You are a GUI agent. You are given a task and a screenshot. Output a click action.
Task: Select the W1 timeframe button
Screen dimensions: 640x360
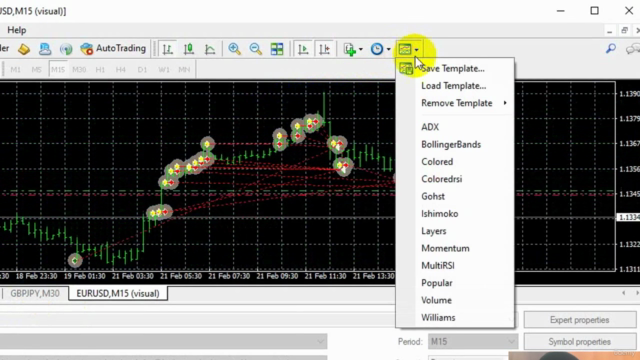coord(164,69)
